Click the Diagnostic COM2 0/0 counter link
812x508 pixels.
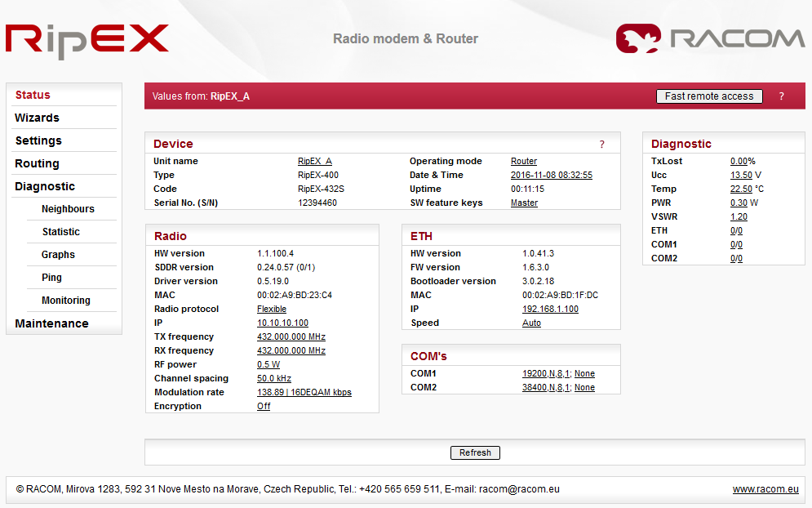click(736, 259)
